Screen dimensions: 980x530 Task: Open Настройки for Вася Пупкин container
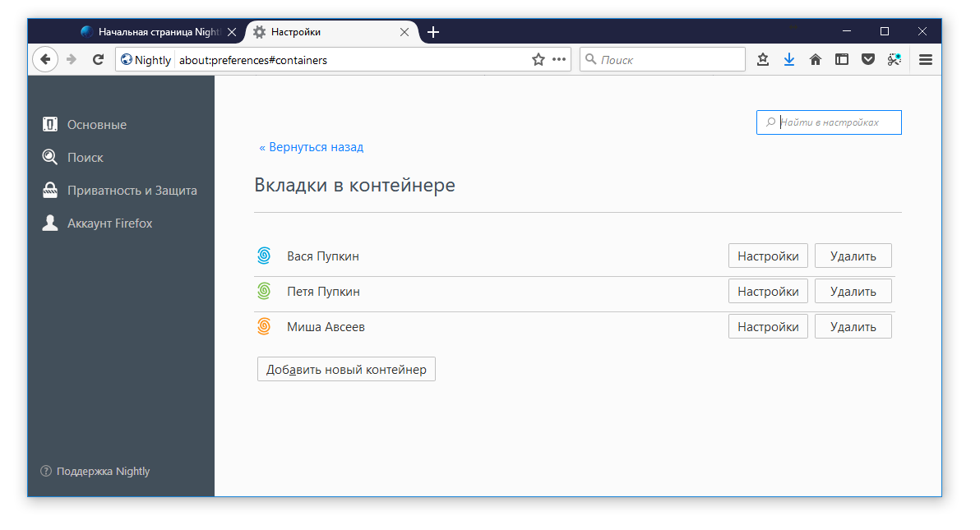[x=768, y=256]
